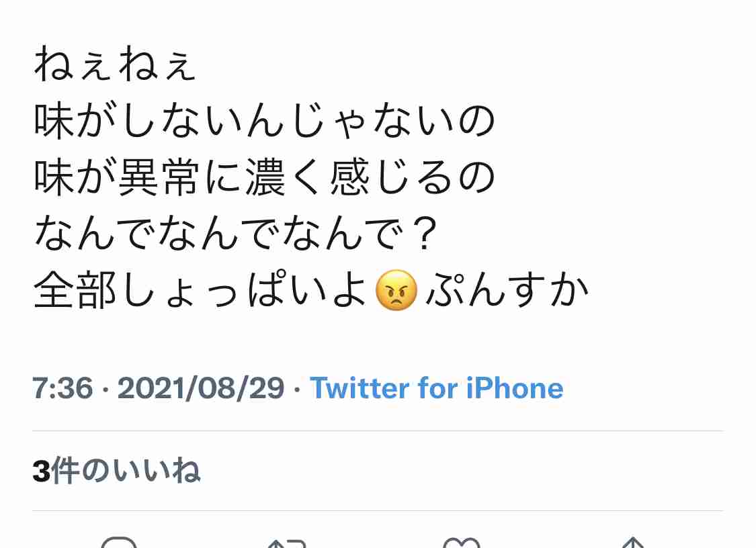View the 3件のいいね likes list

click(116, 471)
